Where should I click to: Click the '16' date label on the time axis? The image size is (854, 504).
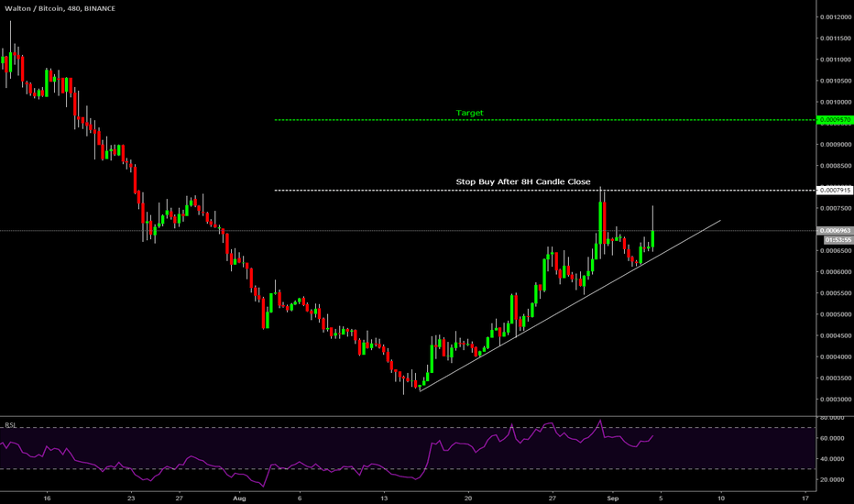pyautogui.click(x=47, y=498)
